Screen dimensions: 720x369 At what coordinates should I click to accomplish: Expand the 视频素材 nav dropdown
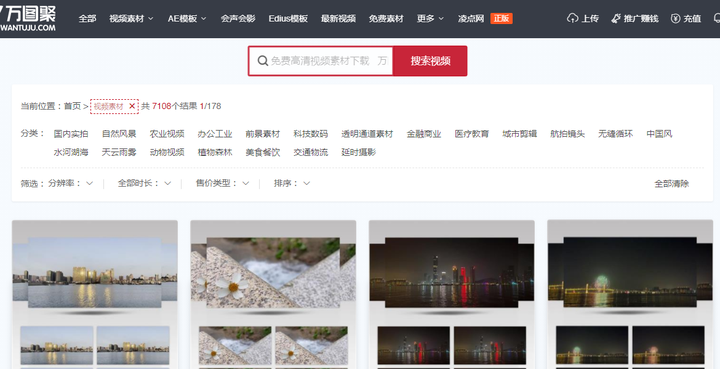point(131,18)
